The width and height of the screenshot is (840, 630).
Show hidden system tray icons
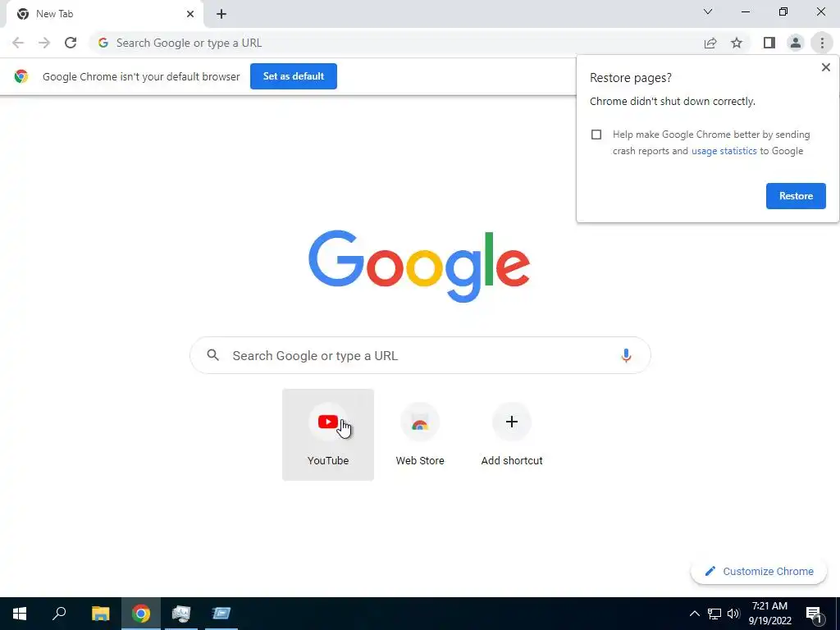[x=694, y=614]
